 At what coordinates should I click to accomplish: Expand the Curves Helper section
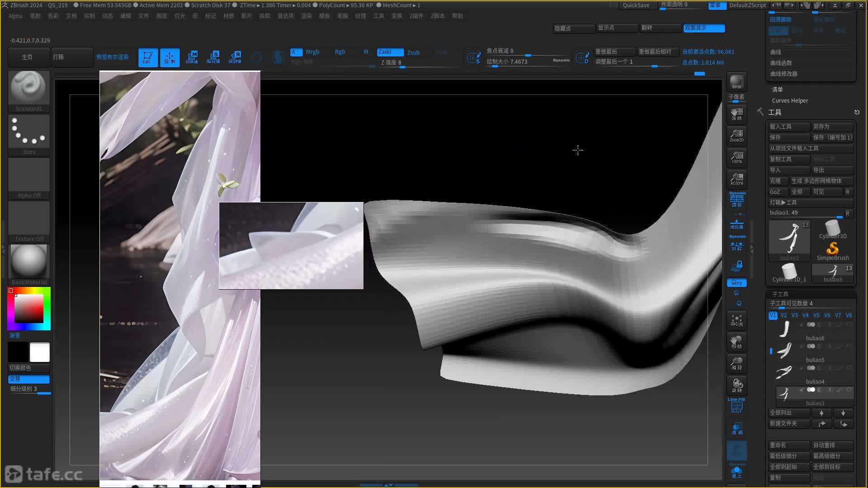pos(790,100)
